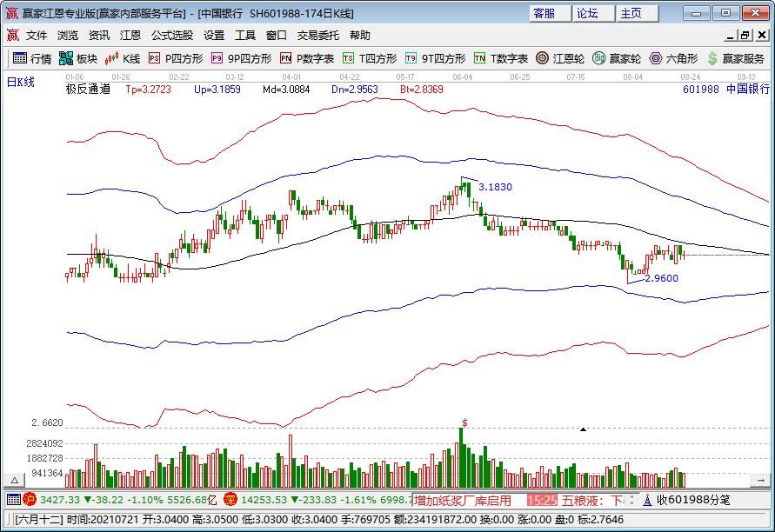Click the right-arrow button at chart bottom-right
Image resolution: width=775 pixels, height=532 pixels.
pyautogui.click(x=761, y=480)
